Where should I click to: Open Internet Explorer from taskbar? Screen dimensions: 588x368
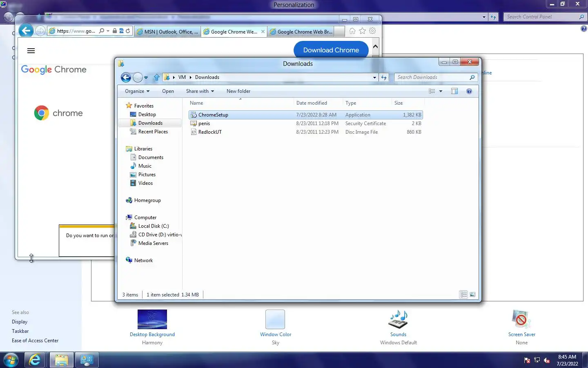(x=35, y=360)
